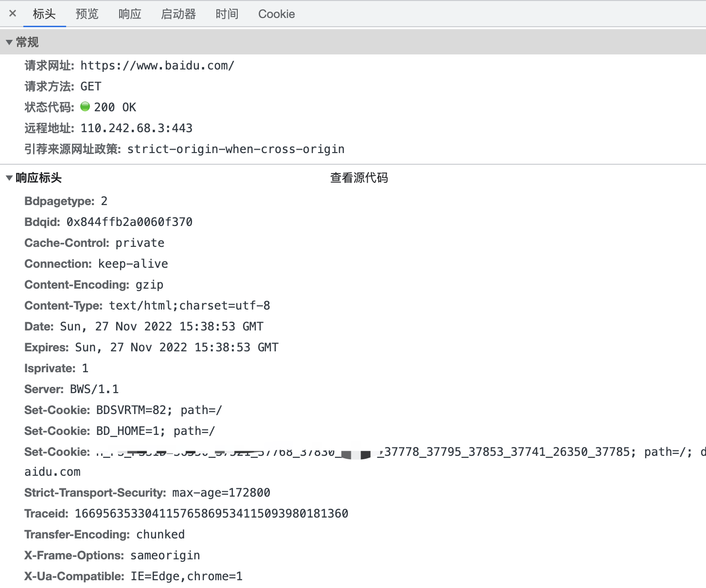Click the Connection keep-alive value
Image resolution: width=706 pixels, height=588 pixels.
coord(133,264)
